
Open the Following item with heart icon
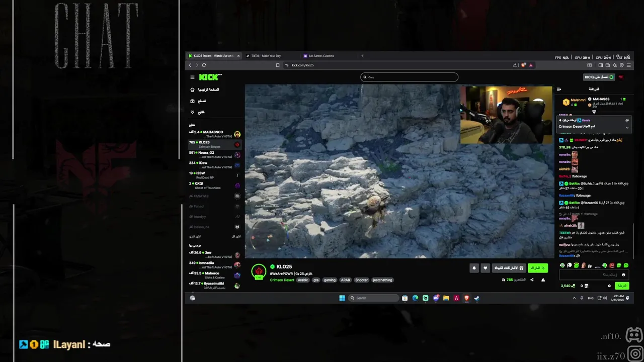click(198, 112)
